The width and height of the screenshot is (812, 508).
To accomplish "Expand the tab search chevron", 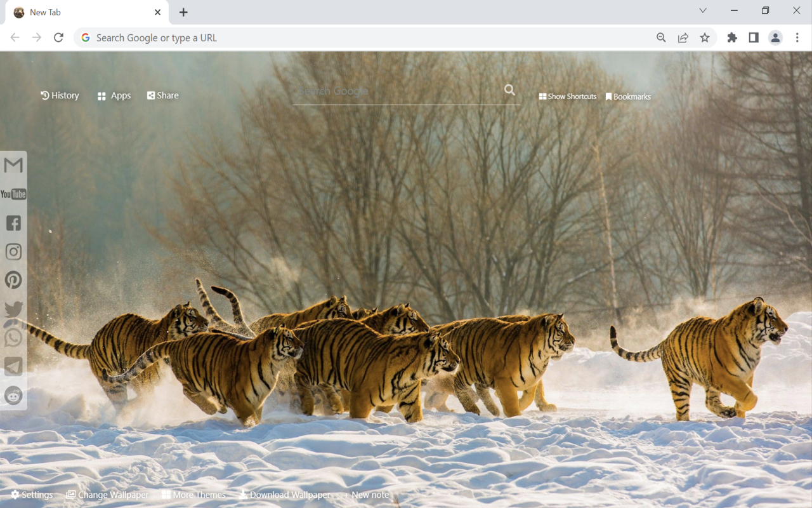I will point(703,11).
